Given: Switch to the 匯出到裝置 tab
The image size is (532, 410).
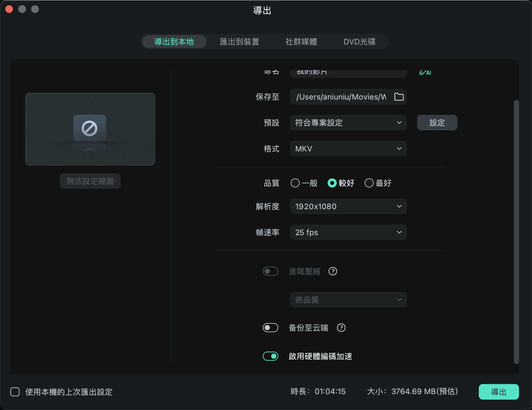Looking at the screenshot, I should tap(239, 42).
